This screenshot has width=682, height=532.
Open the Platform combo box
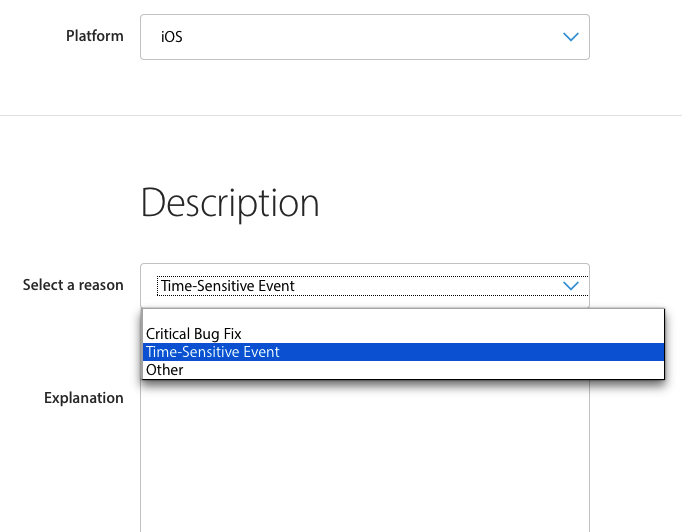364,37
